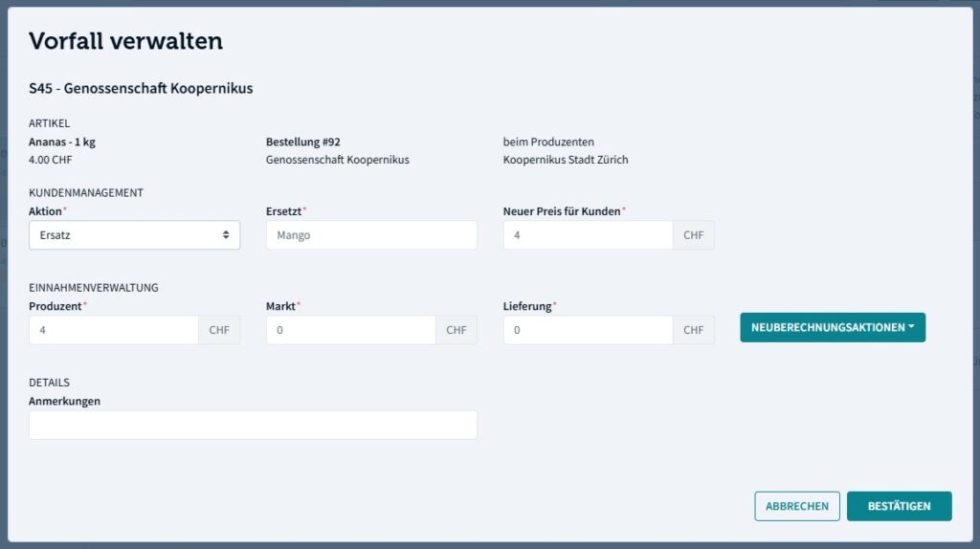980x549 pixels.
Task: Confirm with the Bestätigen button
Action: (899, 506)
